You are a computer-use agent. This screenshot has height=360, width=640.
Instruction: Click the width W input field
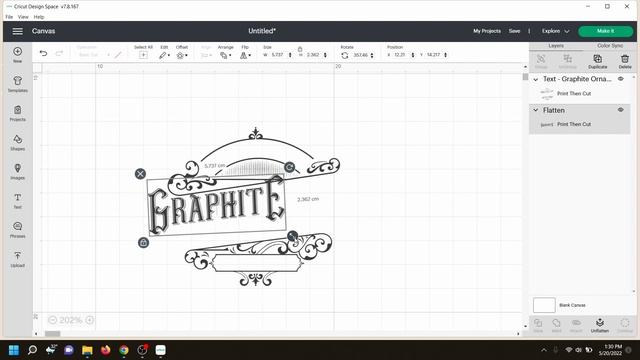[278, 55]
